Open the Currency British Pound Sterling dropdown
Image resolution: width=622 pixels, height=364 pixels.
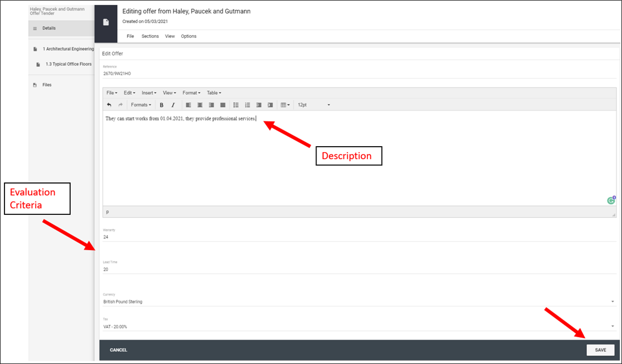coord(359,301)
